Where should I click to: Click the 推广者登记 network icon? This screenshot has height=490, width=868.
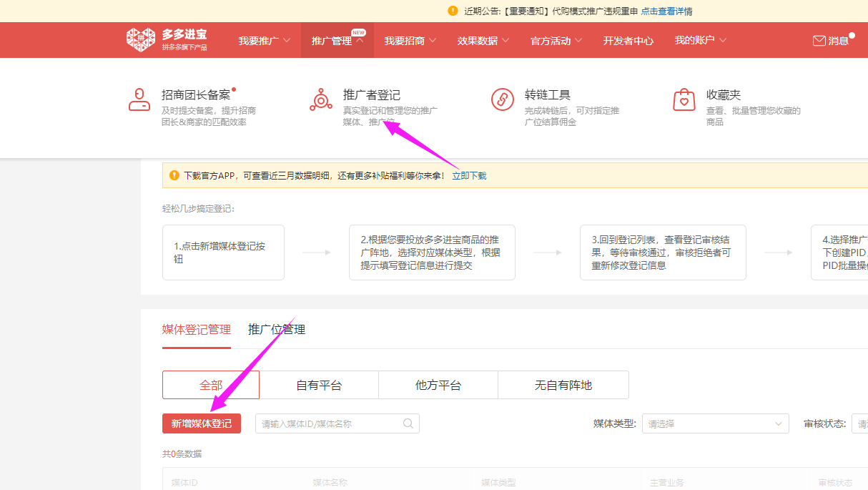[x=321, y=99]
